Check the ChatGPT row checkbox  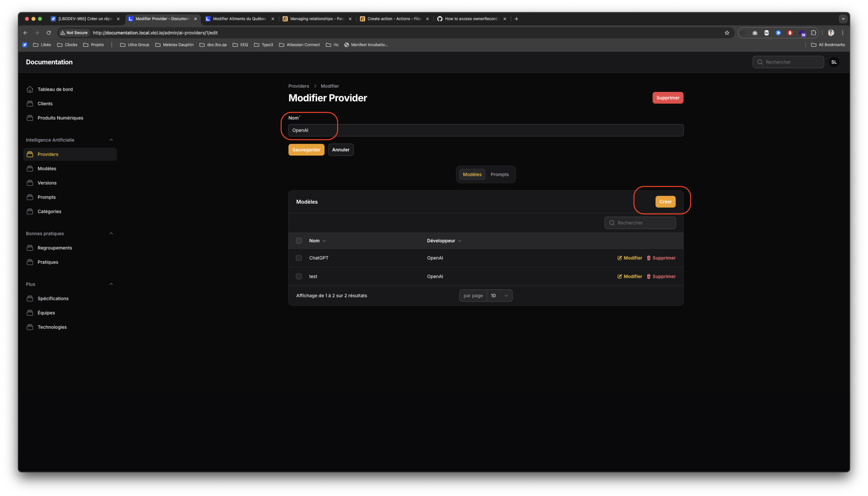click(x=299, y=258)
